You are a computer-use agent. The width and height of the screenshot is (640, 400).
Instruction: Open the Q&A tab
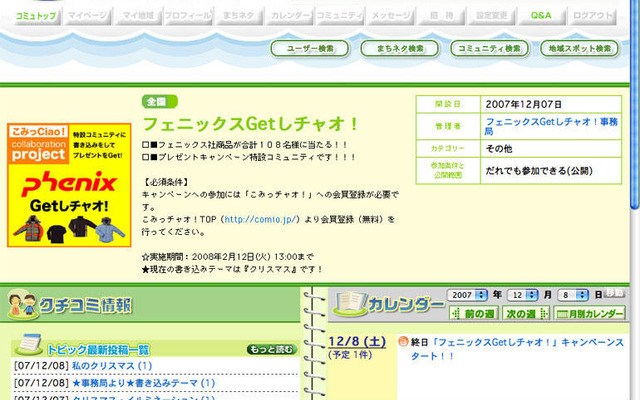(541, 16)
